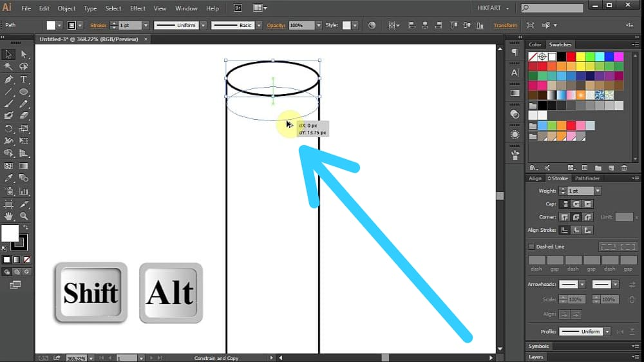The image size is (644, 362).
Task: Choose the Bevel Join corner option
Action: tap(588, 217)
